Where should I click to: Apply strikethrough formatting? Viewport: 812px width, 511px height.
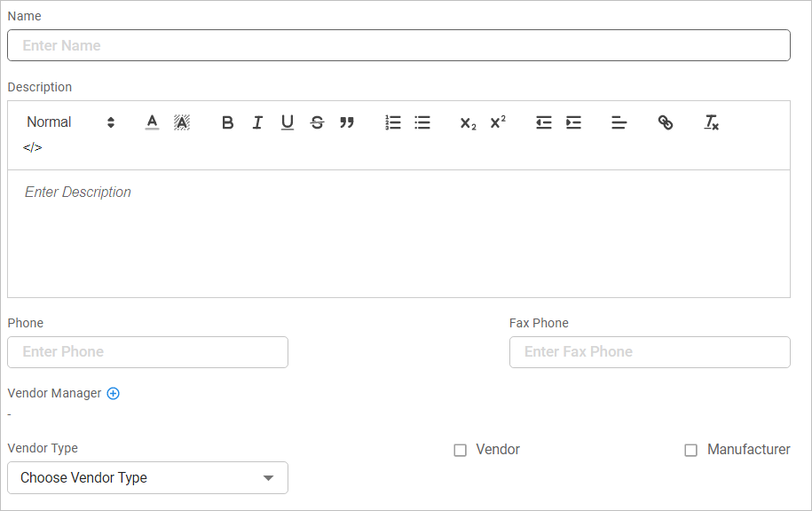[317, 122]
